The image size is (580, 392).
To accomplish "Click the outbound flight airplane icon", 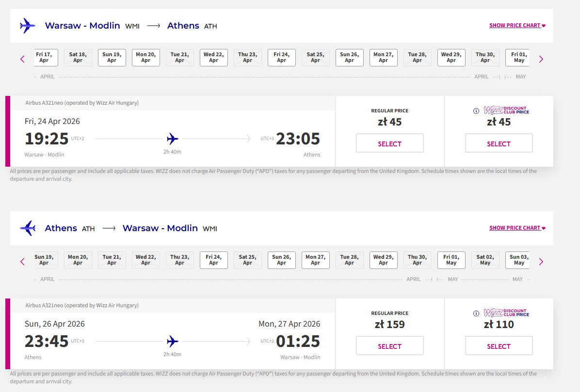I will click(27, 26).
